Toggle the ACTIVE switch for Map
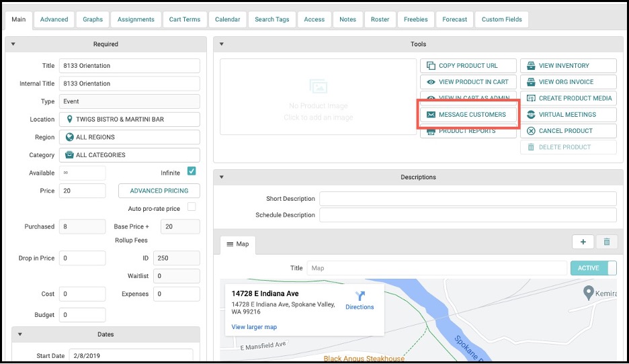629x364 pixels. coord(593,268)
